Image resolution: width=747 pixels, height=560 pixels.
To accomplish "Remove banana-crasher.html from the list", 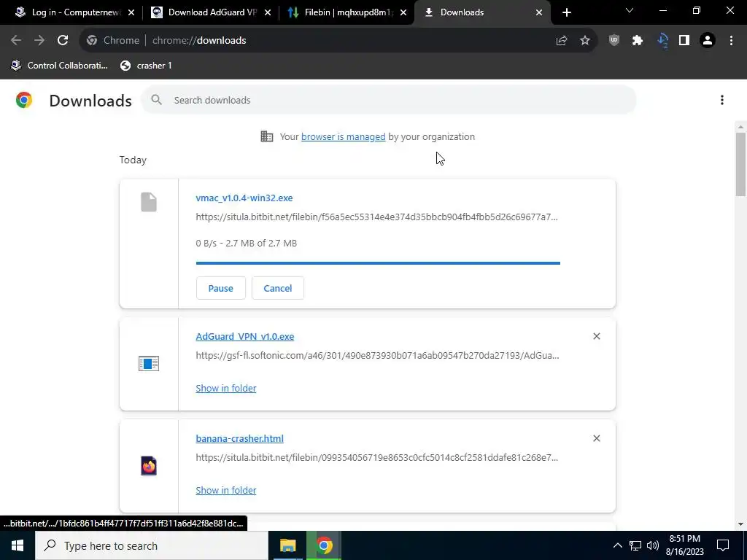I will pos(597,438).
